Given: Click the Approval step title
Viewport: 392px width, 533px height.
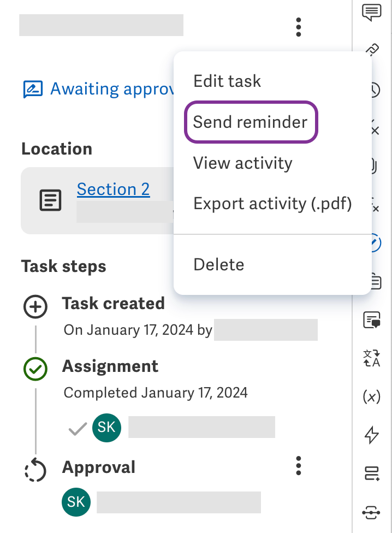Looking at the screenshot, I should (98, 467).
